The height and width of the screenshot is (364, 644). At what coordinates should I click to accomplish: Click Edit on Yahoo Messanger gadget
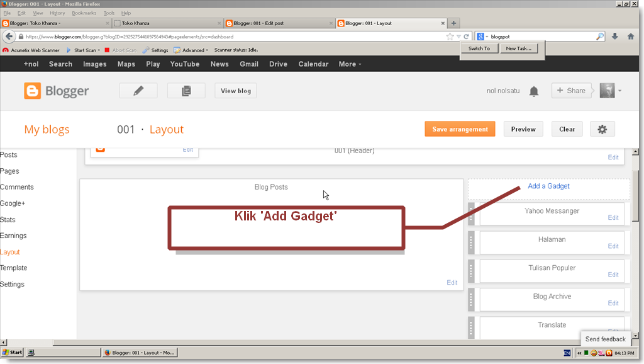[613, 217]
